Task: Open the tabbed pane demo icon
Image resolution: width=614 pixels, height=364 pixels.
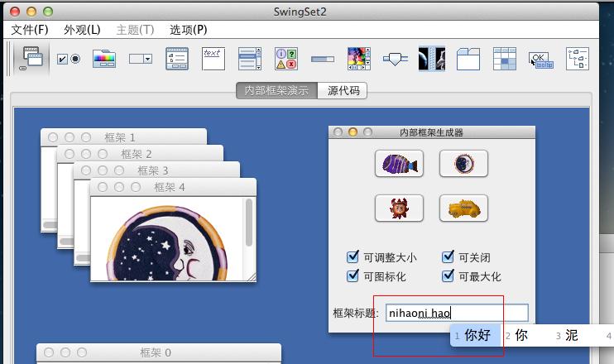Action: pyautogui.click(x=468, y=59)
